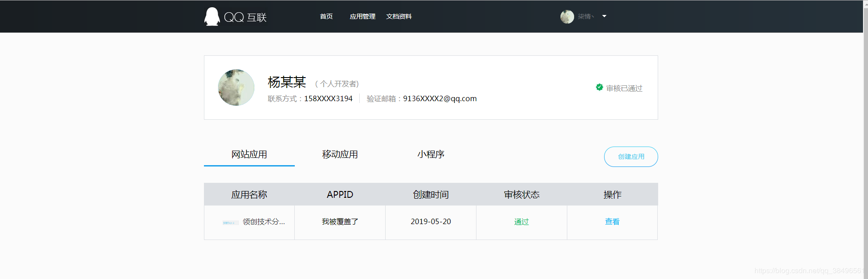868x279 pixels.
Task: Click the page's vertical scrollbar
Action: (865, 136)
